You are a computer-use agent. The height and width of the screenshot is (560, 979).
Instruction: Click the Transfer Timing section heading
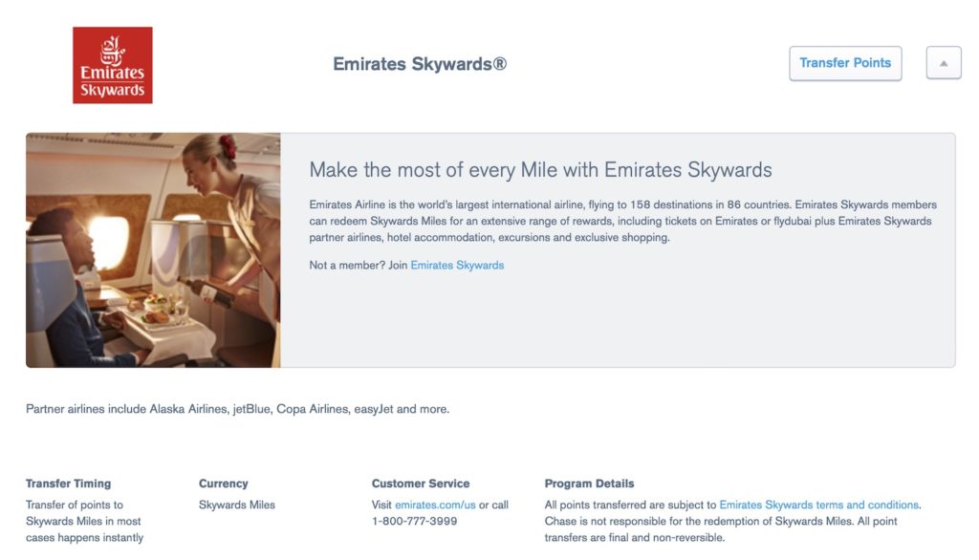68,484
